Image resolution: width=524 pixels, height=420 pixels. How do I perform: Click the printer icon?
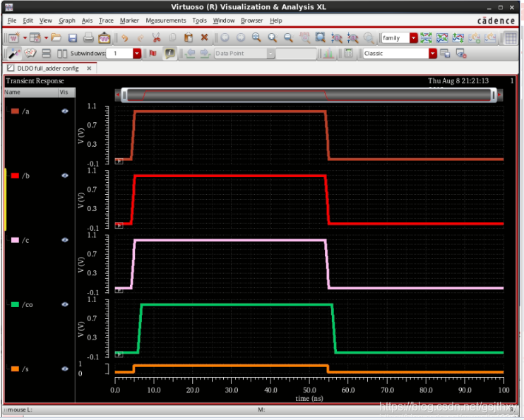tap(88, 37)
